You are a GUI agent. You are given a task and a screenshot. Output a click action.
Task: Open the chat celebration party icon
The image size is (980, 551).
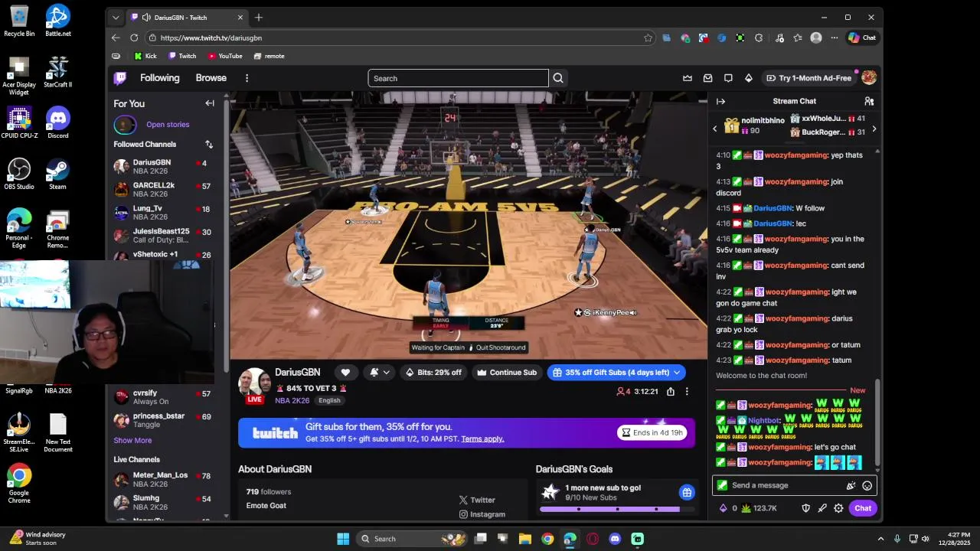pyautogui.click(x=851, y=485)
